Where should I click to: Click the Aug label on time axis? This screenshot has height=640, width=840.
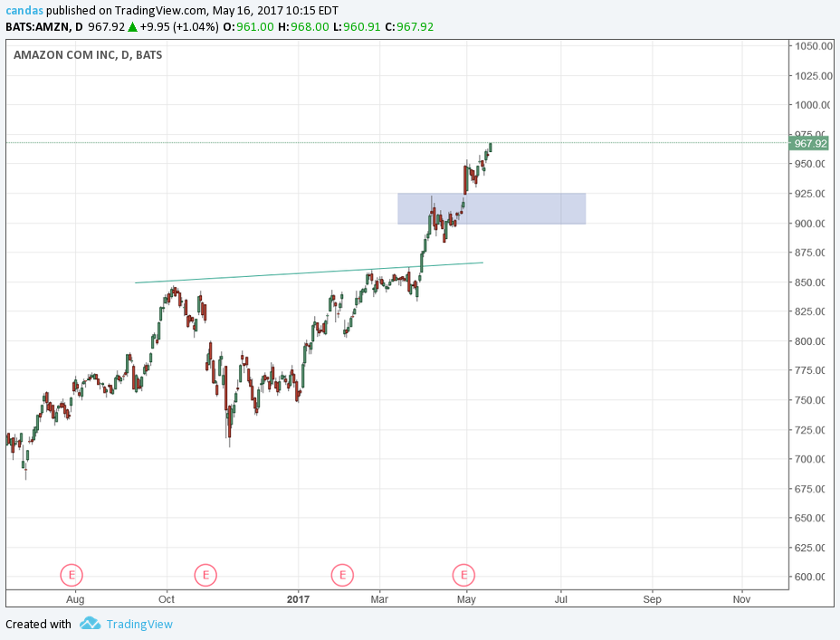(x=75, y=599)
